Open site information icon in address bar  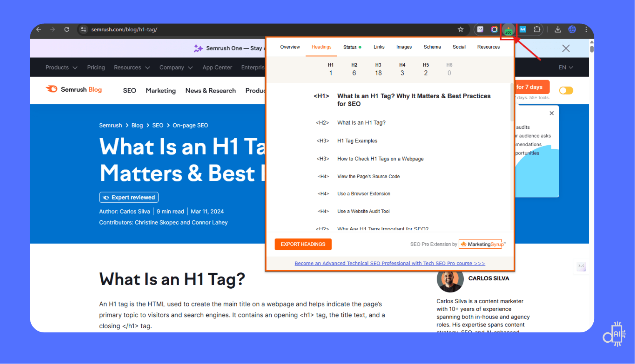pyautogui.click(x=84, y=30)
